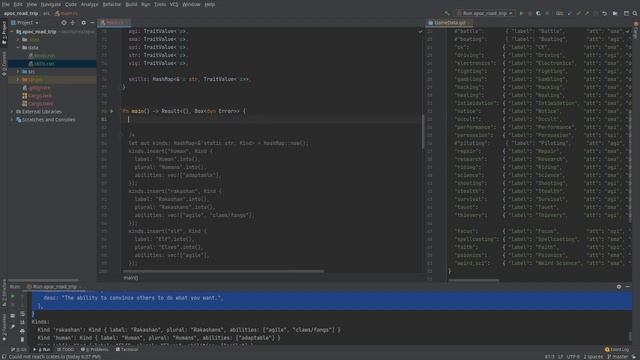640x360 pixels.
Task: Open the Run apoc_road_trip configuration dropdown
Action: tap(485, 13)
